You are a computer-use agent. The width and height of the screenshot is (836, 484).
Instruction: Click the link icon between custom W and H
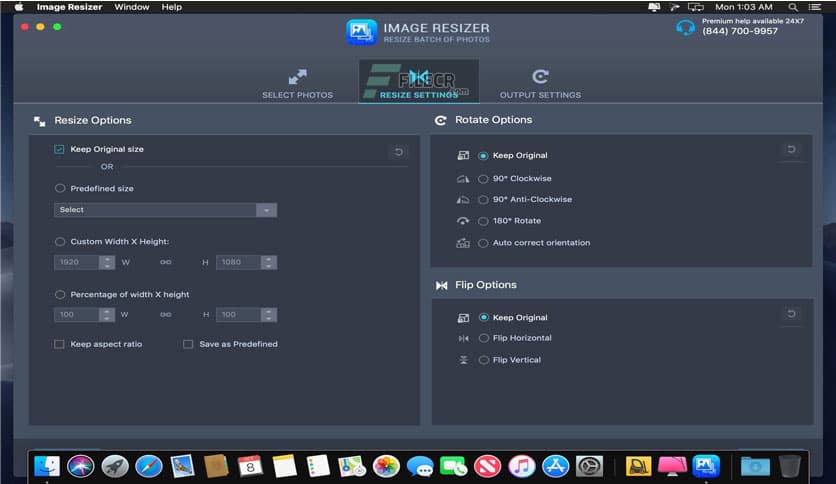click(x=166, y=262)
